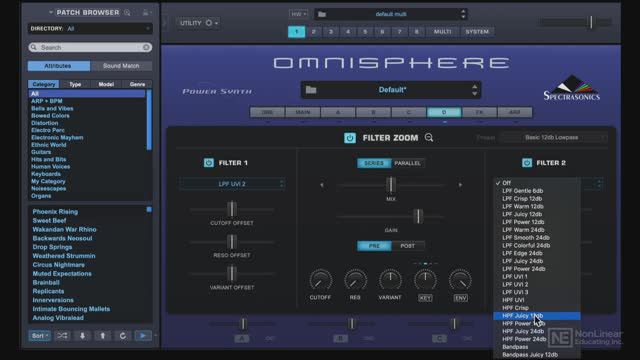The image size is (640, 360).
Task: Click the default multi stepper arrows
Action: coord(463,14)
